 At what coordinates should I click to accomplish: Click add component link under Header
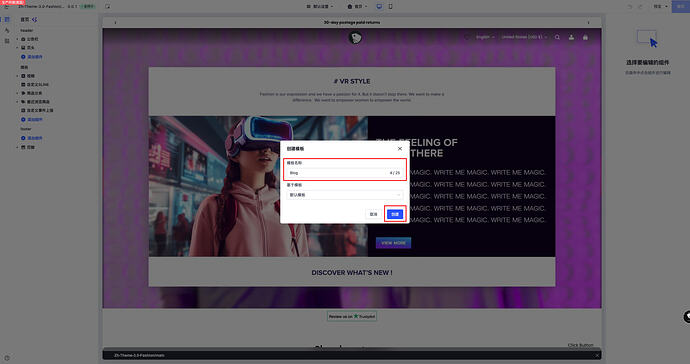pos(32,57)
